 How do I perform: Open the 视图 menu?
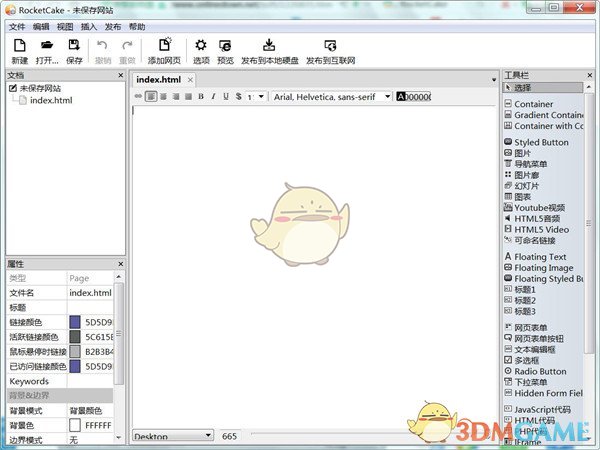pyautogui.click(x=65, y=27)
